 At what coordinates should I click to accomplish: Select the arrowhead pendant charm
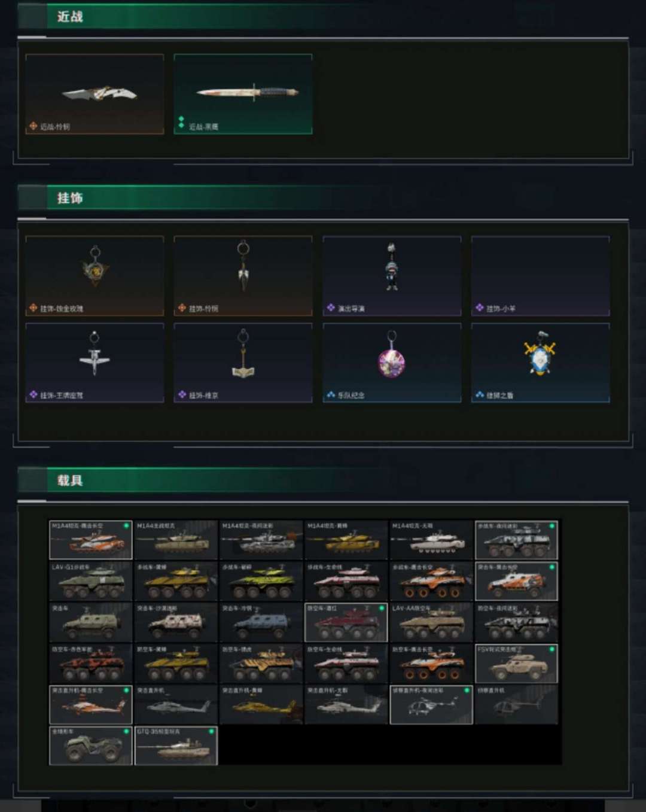click(x=243, y=276)
